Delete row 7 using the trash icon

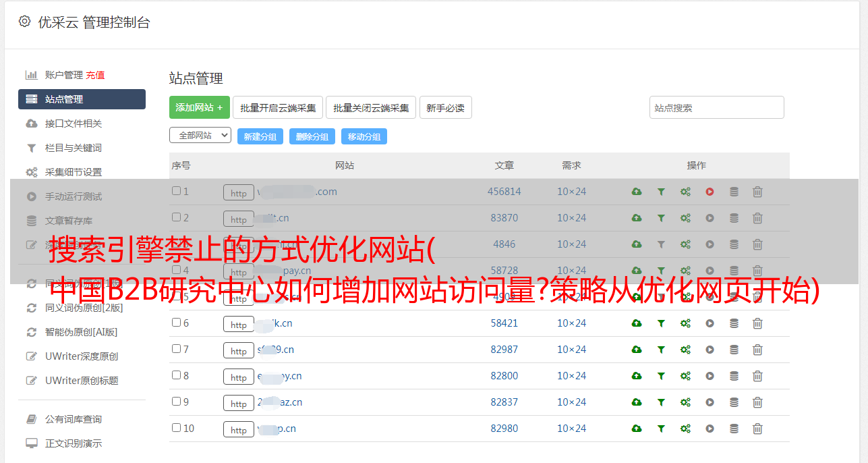[757, 350]
